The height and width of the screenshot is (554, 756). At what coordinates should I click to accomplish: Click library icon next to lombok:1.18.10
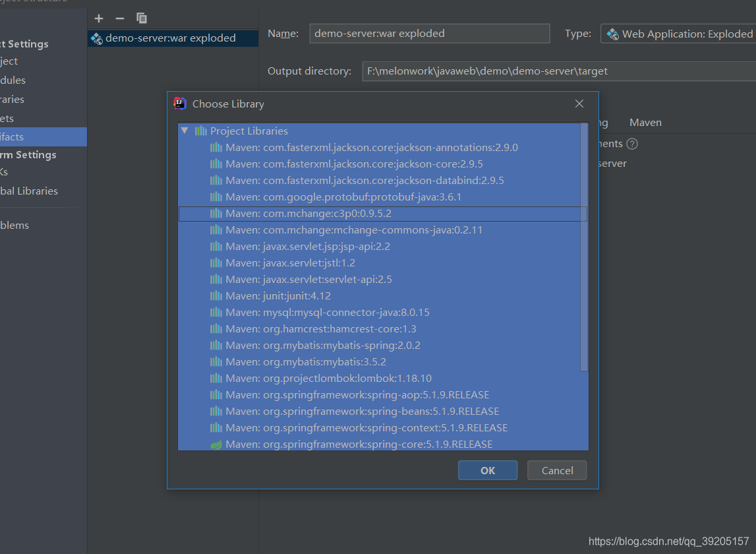coord(216,378)
